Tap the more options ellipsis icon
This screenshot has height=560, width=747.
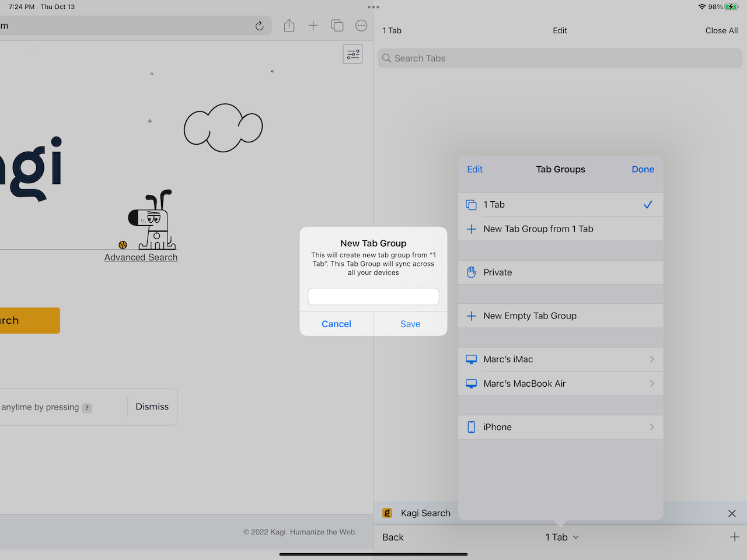[x=361, y=25]
